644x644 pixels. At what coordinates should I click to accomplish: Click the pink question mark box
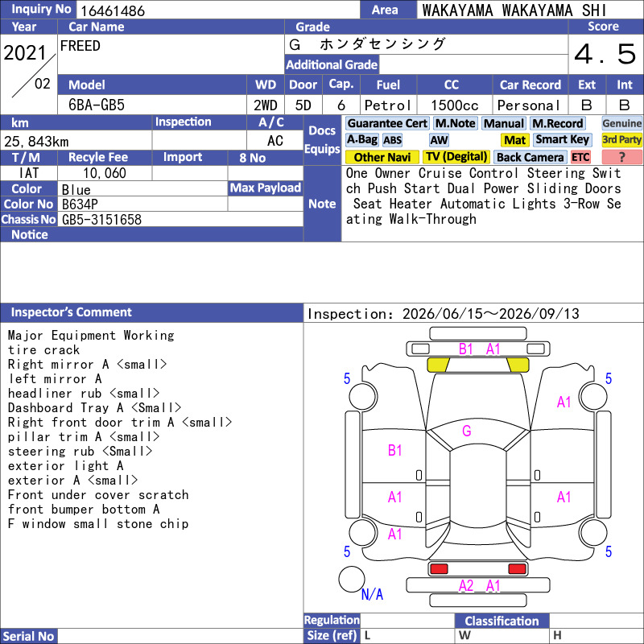[621, 157]
